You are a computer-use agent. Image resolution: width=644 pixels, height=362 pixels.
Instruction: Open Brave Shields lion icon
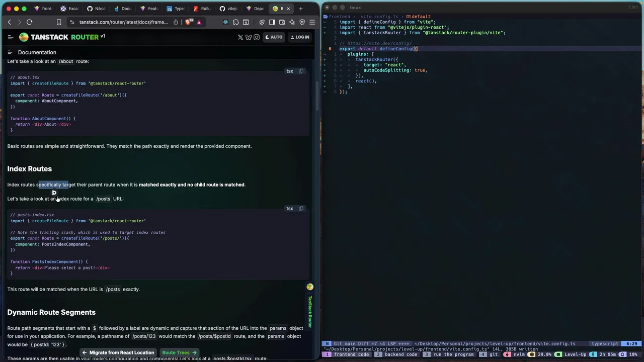click(188, 22)
